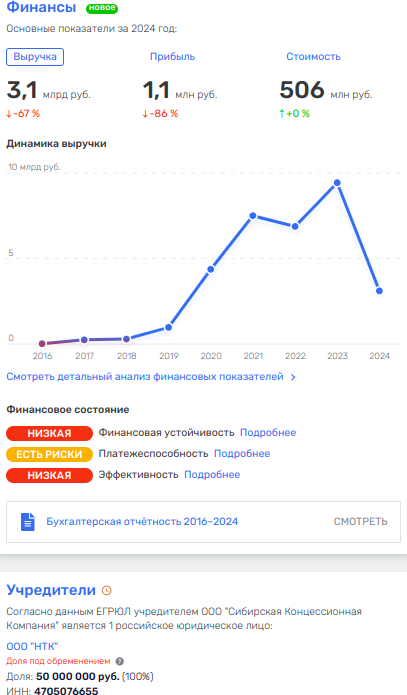Click the orange ЕСТЬ РИСКИ status badge

tap(49, 454)
